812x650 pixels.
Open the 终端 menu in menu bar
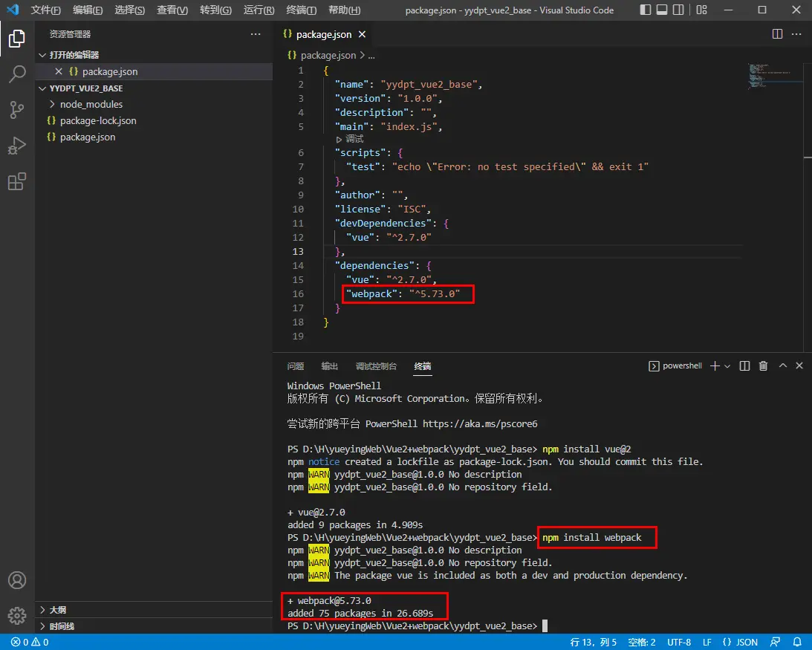(301, 10)
